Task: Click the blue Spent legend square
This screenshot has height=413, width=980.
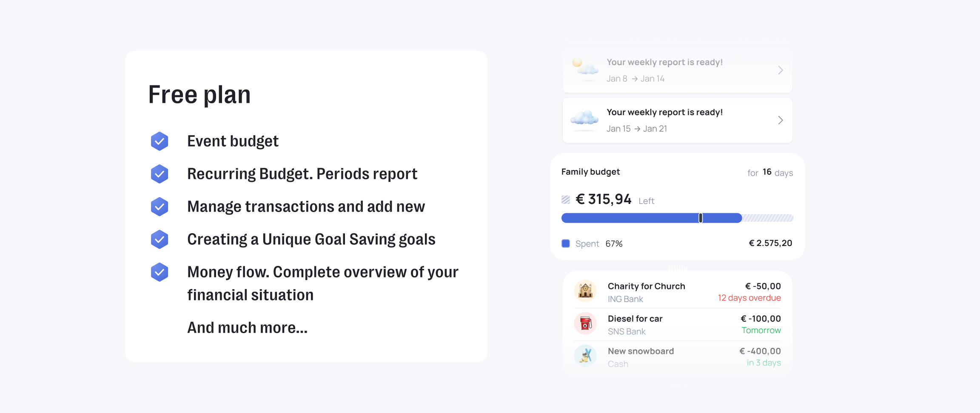Action: point(566,243)
